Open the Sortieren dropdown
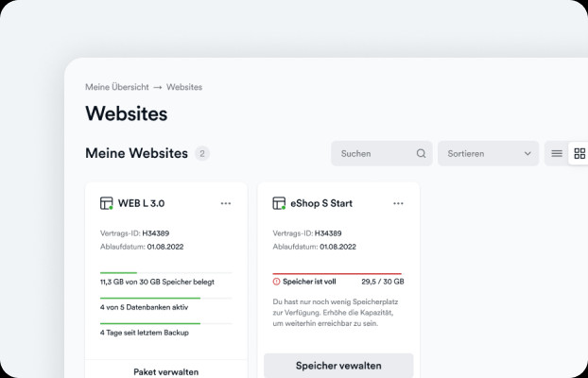The width and height of the screenshot is (588, 378). click(488, 153)
